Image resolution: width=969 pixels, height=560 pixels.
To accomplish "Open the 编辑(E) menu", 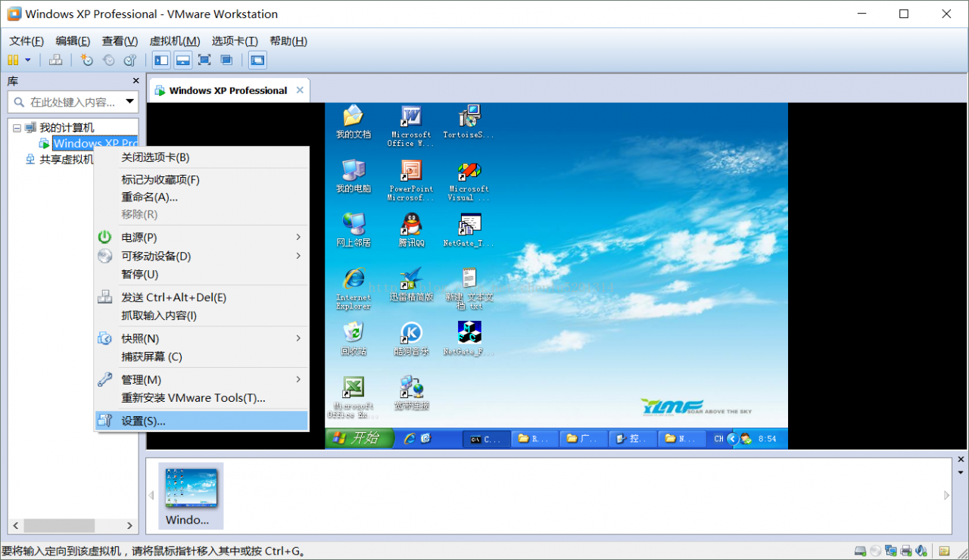I will [73, 41].
